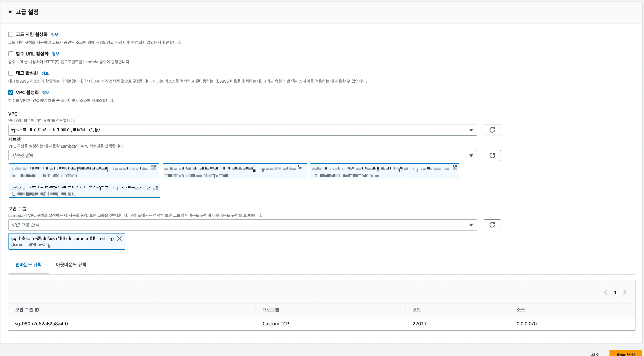Select the 인바운드 규칙 tab

click(29, 264)
